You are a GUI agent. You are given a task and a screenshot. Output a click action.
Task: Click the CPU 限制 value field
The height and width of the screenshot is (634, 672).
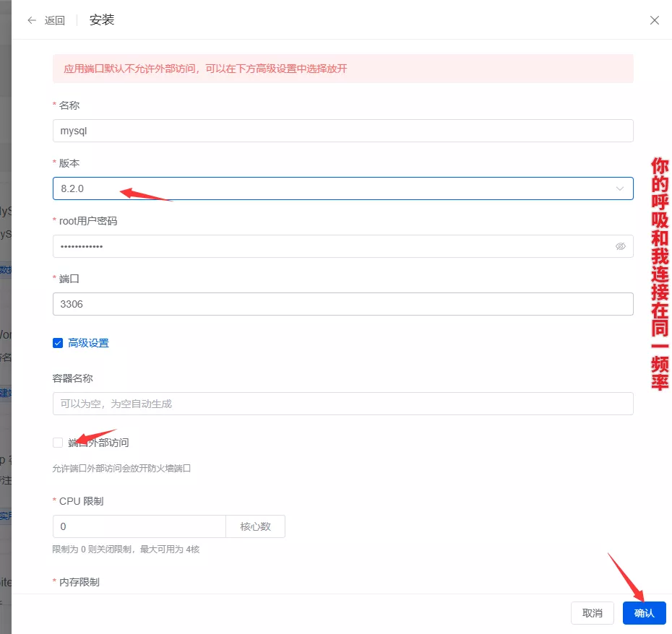tap(139, 526)
